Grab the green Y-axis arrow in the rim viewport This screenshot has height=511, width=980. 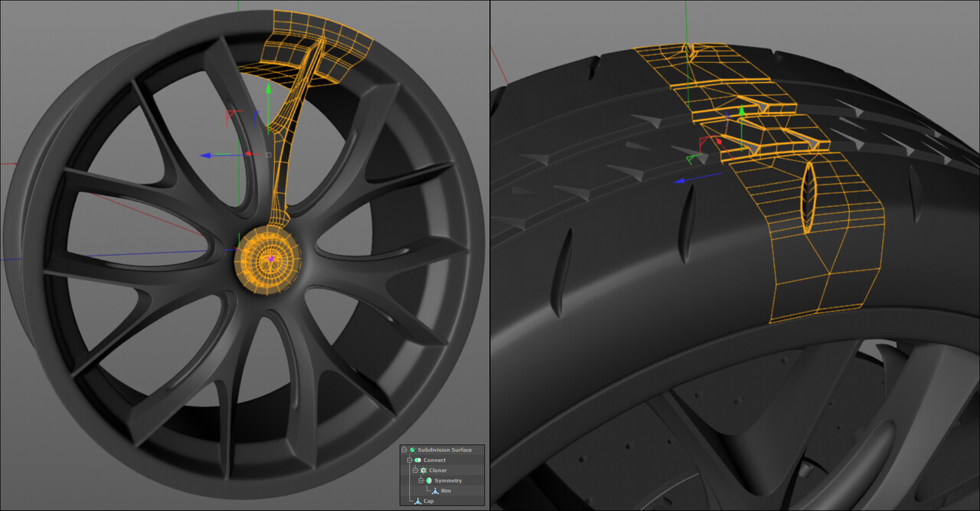click(268, 87)
